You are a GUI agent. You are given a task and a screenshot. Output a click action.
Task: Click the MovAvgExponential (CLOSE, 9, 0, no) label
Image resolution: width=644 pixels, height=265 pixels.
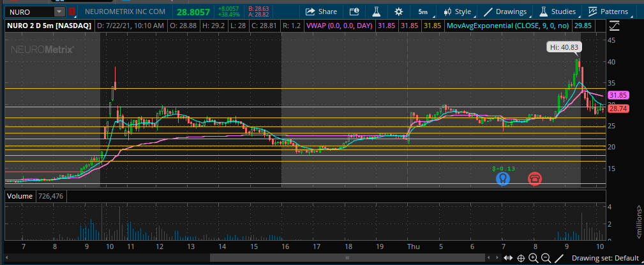click(x=507, y=26)
